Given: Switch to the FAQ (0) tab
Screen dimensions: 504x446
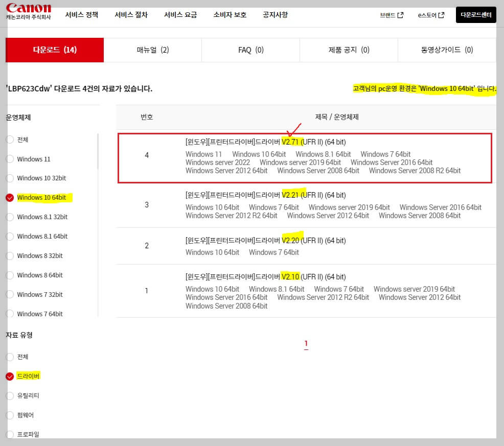Looking at the screenshot, I should tap(250, 50).
